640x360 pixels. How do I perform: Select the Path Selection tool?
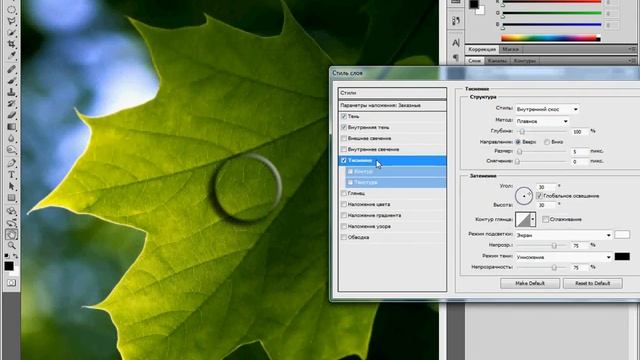coord(11,187)
